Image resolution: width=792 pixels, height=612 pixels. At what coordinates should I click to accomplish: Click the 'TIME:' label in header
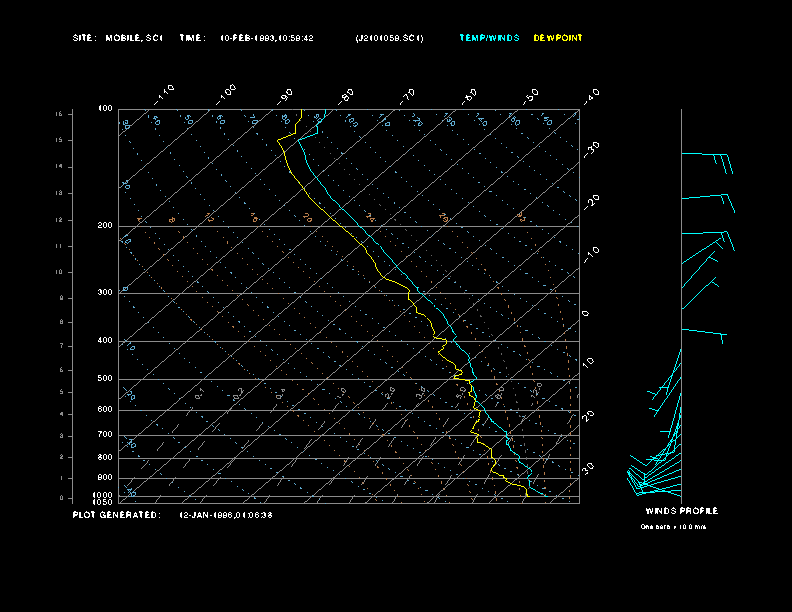tap(192, 38)
